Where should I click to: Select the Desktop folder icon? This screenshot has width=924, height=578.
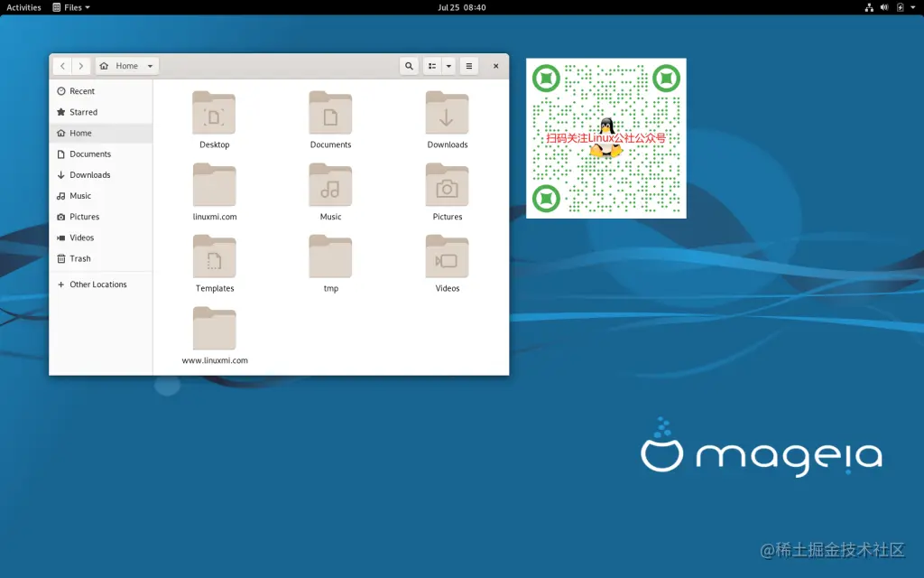(214, 113)
